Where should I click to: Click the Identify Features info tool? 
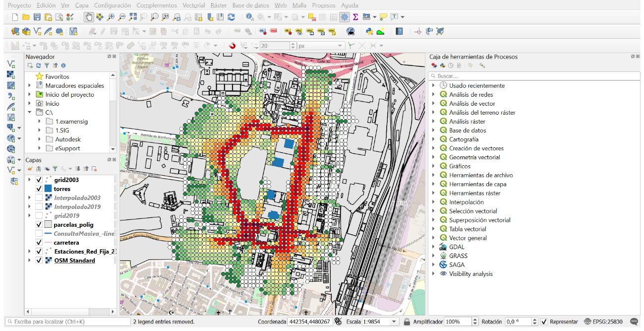pos(250,17)
